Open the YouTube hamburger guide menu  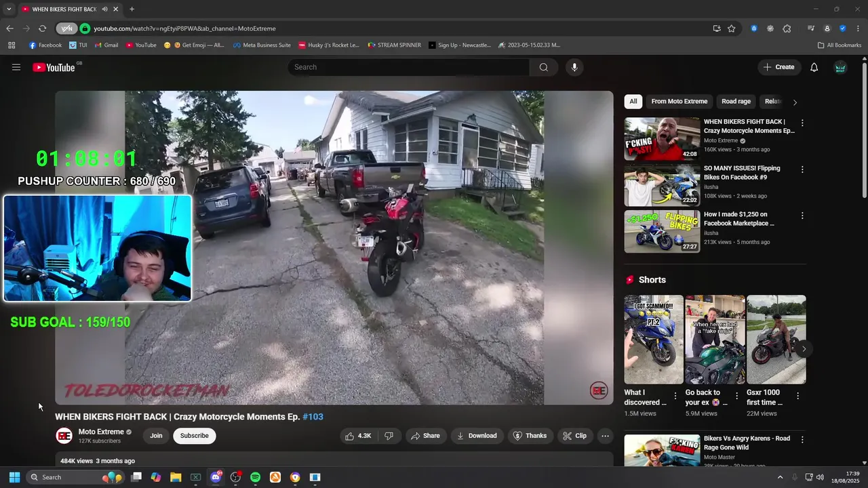(16, 67)
